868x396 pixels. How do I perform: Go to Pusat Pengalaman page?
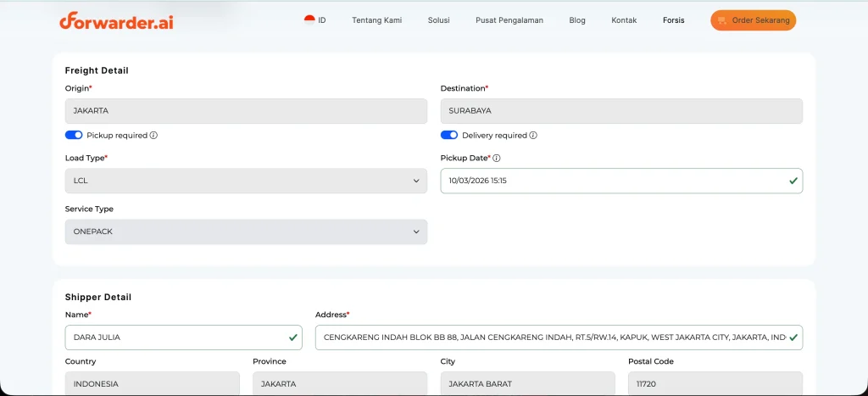509,20
